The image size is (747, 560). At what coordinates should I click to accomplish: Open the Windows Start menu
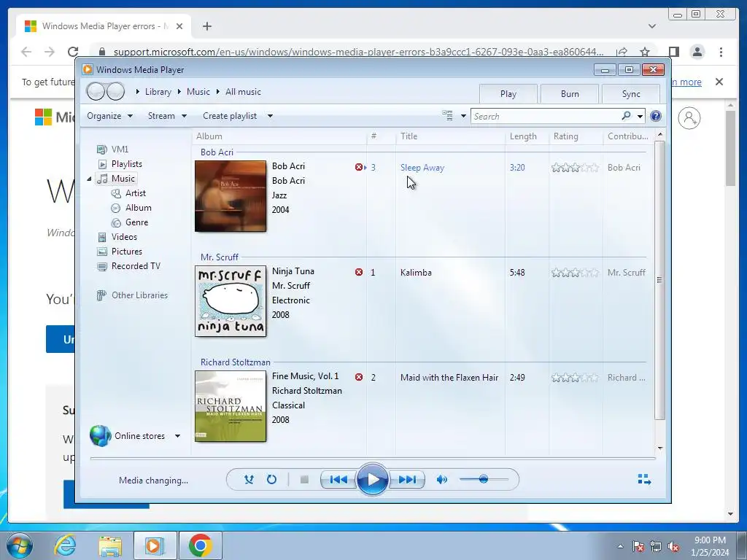tap(20, 545)
